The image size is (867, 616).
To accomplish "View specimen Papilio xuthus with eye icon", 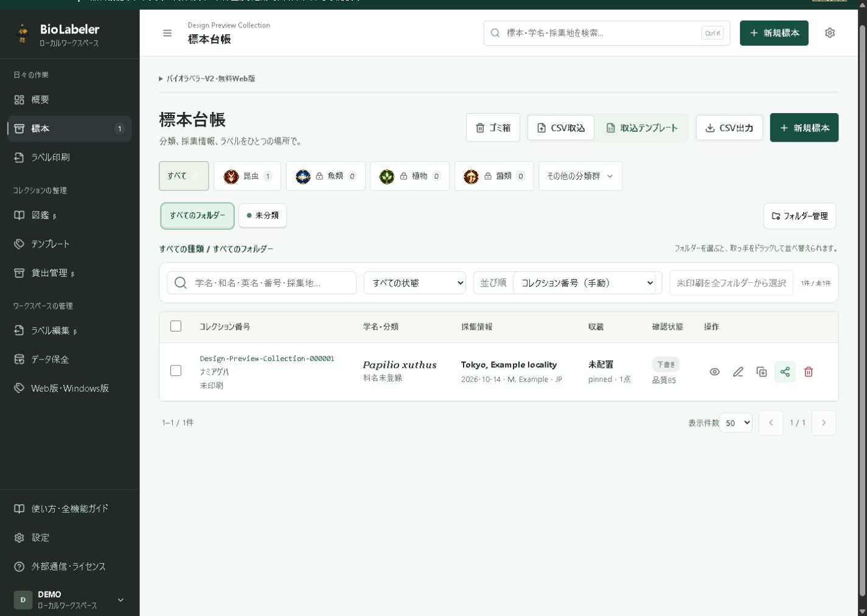I will pyautogui.click(x=715, y=372).
